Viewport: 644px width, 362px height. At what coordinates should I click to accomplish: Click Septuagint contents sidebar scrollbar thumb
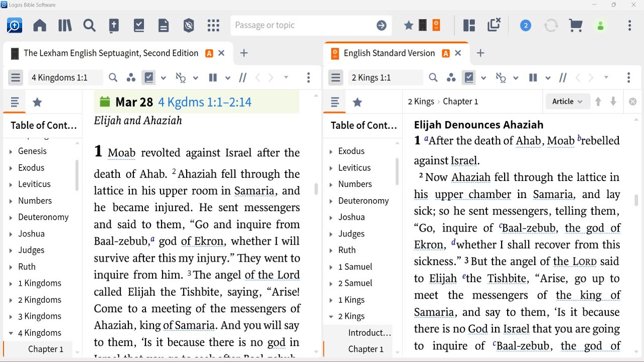(x=77, y=175)
